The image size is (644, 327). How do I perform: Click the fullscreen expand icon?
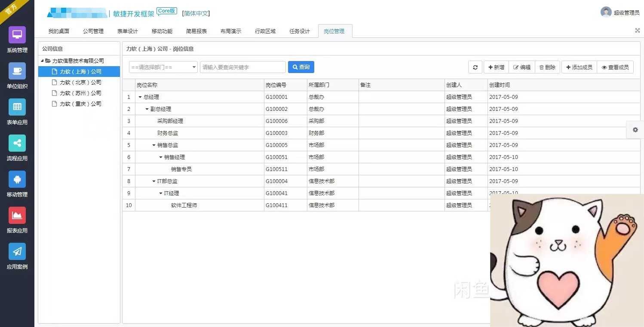(x=637, y=31)
